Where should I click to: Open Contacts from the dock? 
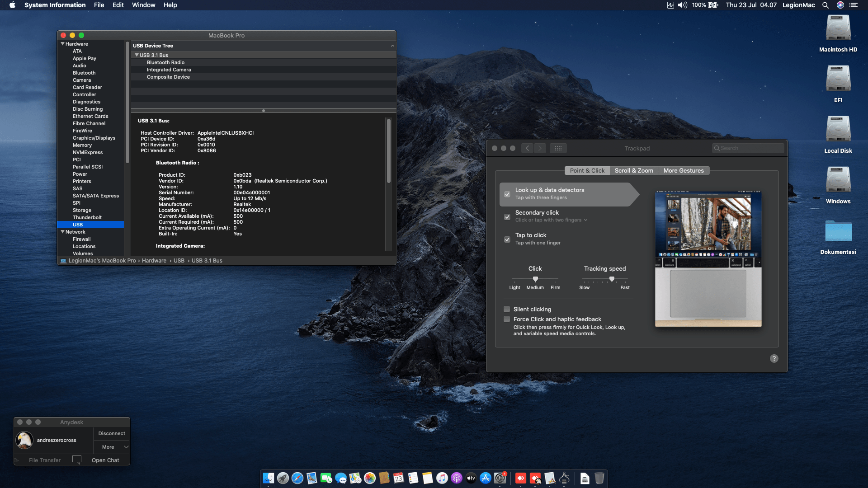pyautogui.click(x=384, y=478)
